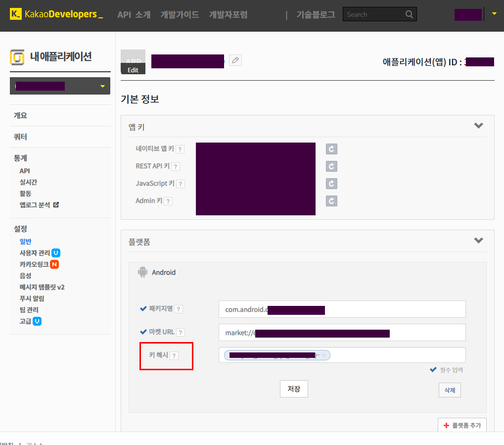This screenshot has height=445, width=504.
Task: Collapse the 플랫폼 section
Action: pos(479,241)
